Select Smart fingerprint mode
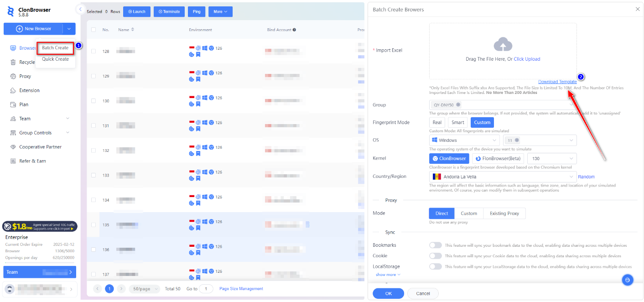Viewport: 644px width, 302px height. (458, 122)
